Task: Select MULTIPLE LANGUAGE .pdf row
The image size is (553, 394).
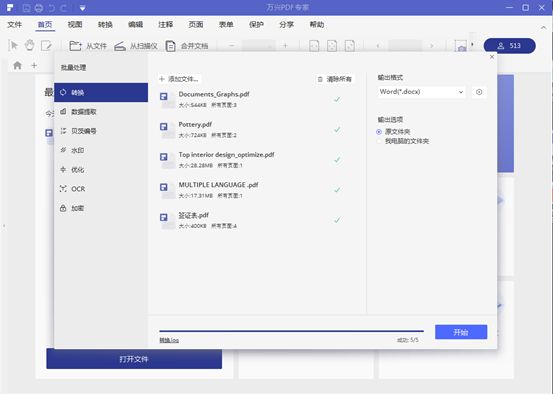Action: click(257, 190)
